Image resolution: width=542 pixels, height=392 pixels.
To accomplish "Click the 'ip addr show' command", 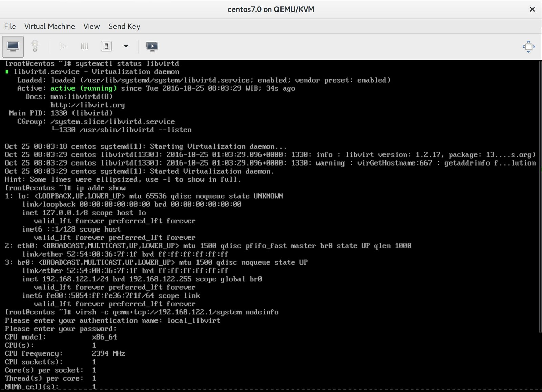I will (101, 188).
